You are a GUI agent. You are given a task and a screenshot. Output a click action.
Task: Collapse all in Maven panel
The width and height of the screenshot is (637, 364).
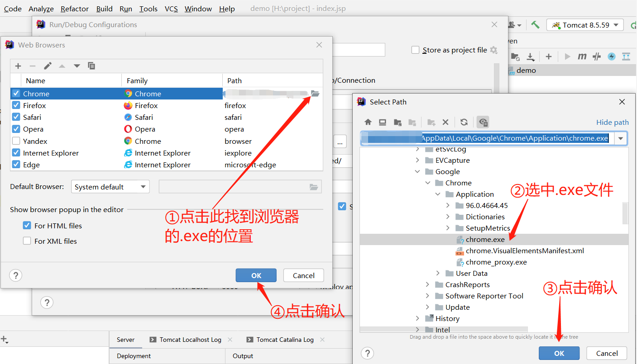626,57
